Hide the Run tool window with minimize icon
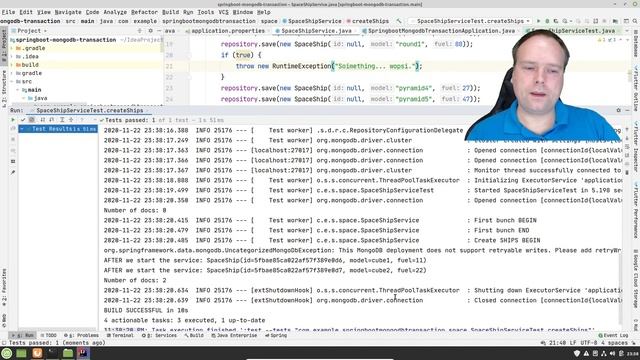This screenshot has width=640, height=360. [627, 110]
